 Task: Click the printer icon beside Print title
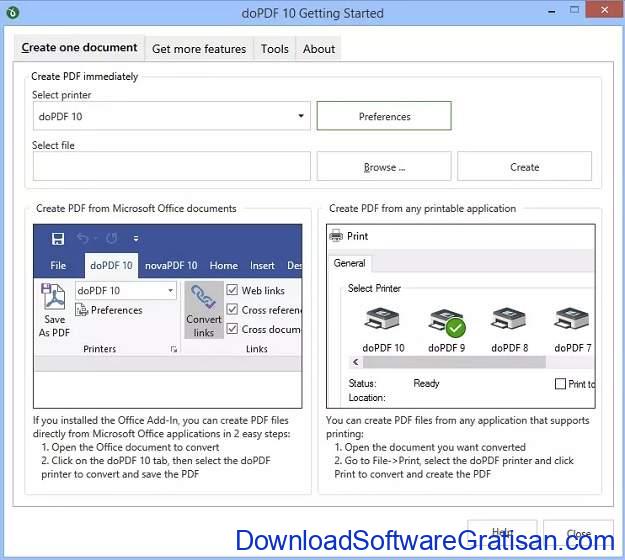336,236
